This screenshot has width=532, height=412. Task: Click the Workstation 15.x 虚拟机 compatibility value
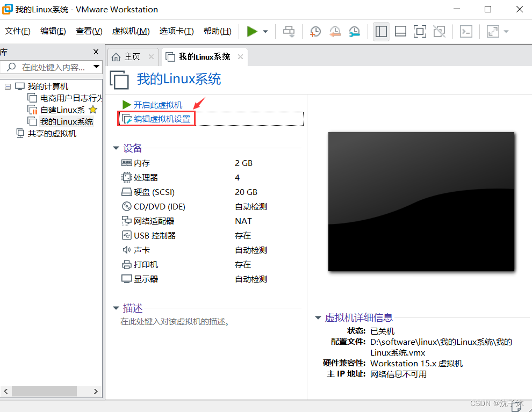[x=416, y=363]
